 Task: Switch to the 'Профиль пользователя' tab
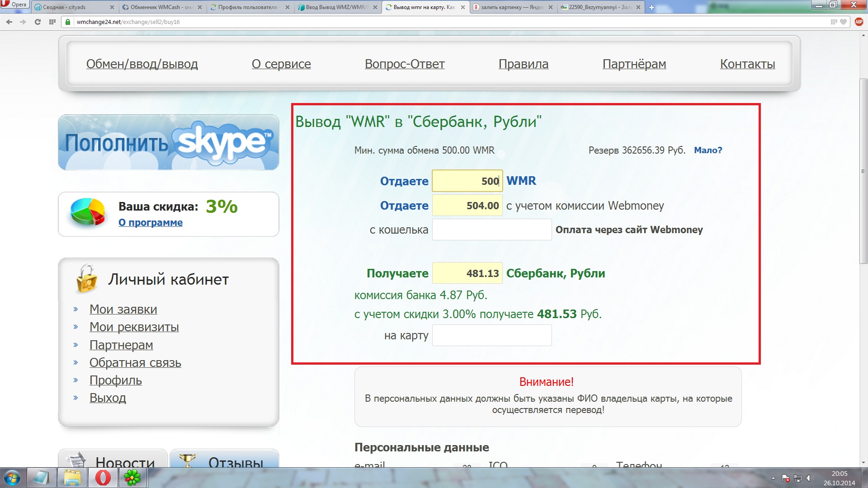(246, 7)
